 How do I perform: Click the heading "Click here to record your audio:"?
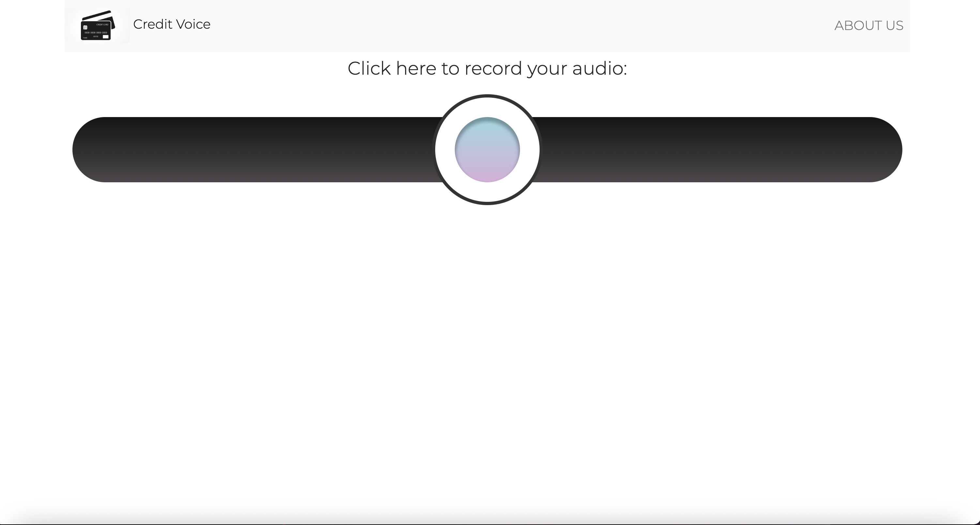(487, 69)
